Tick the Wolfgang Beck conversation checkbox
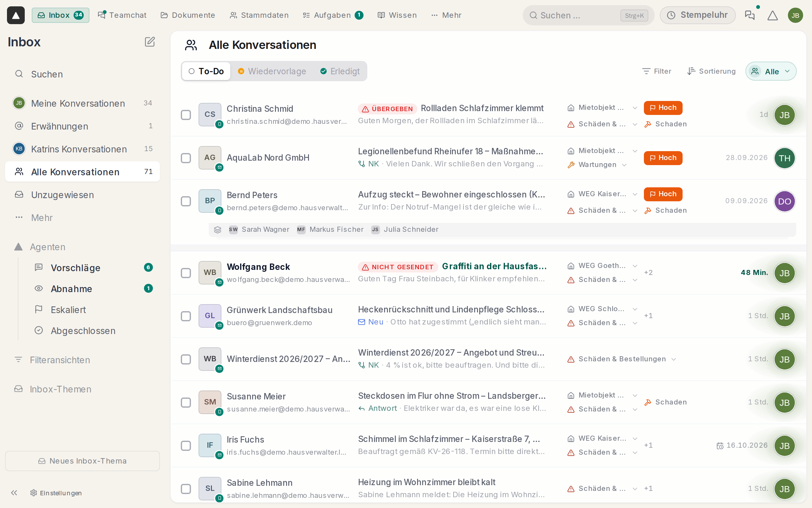 [186, 273]
